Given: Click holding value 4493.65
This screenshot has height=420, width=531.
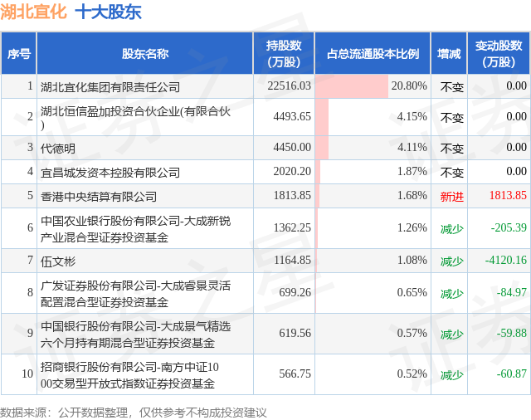Looking at the screenshot, I should pos(292,116).
